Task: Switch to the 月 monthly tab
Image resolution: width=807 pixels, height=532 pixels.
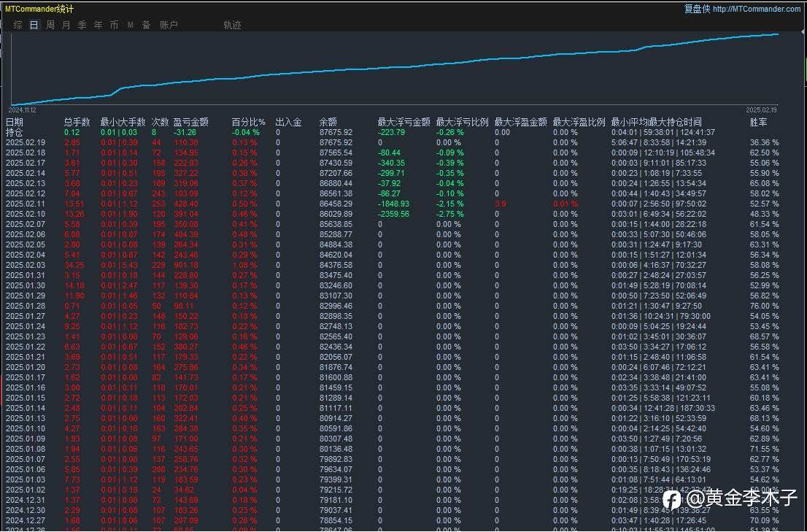Action: coord(66,25)
